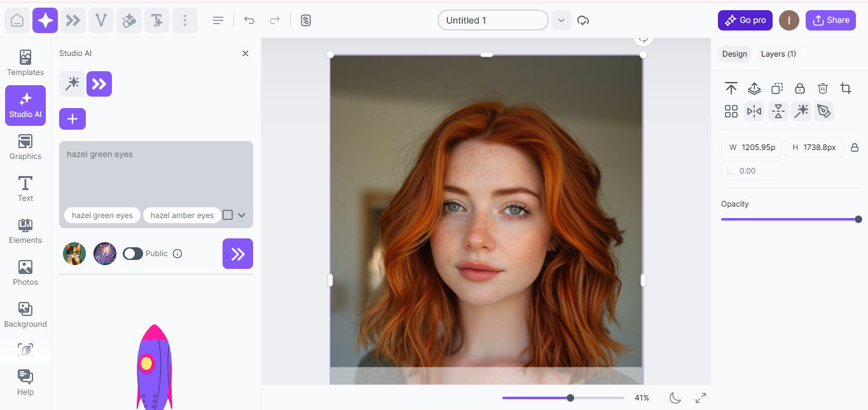
Task: Delete the selected layer
Action: pos(823,88)
